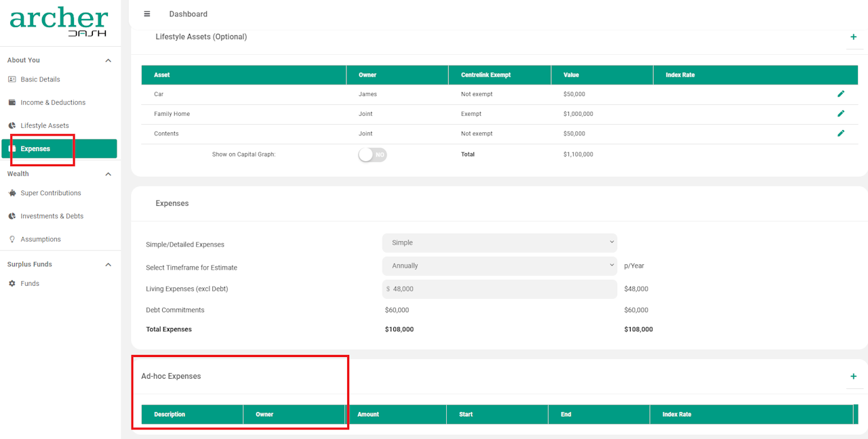
Task: Click the Investments & Debts chart icon
Action: [12, 216]
